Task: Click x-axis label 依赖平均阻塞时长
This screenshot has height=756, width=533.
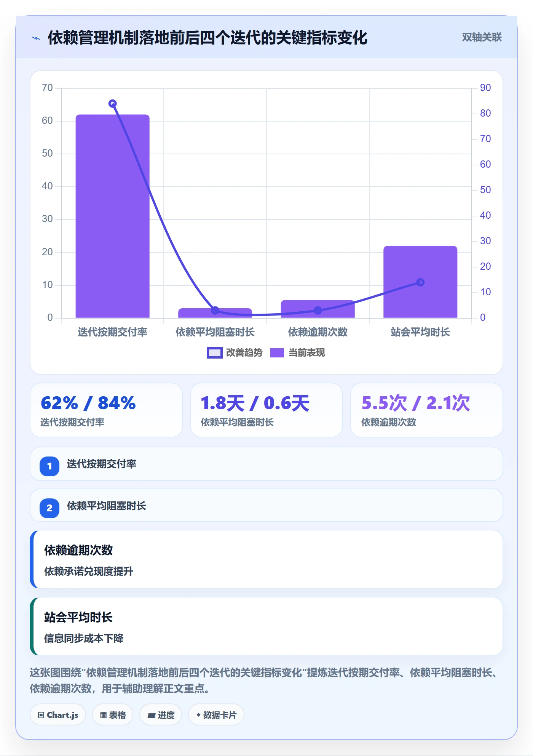Action: tap(215, 332)
